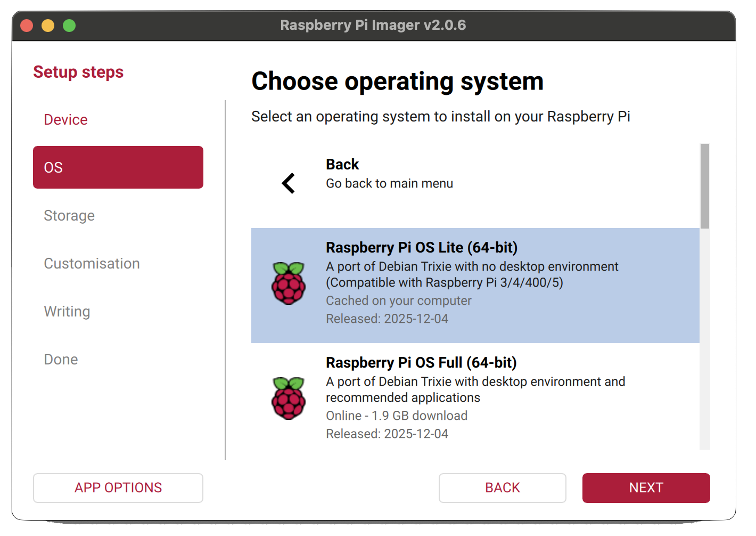Open the Done setup step
Viewport: 756px width, 536px height.
point(61,359)
